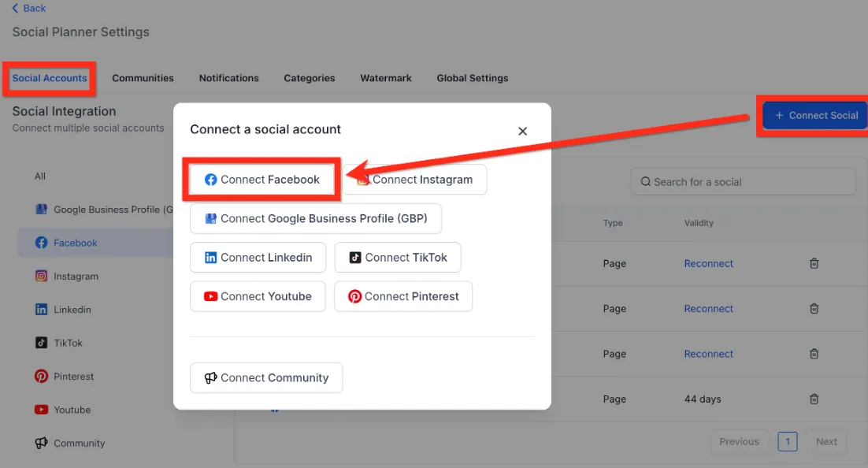Open the Notifications tab
This screenshot has width=868, height=468.
pos(228,78)
